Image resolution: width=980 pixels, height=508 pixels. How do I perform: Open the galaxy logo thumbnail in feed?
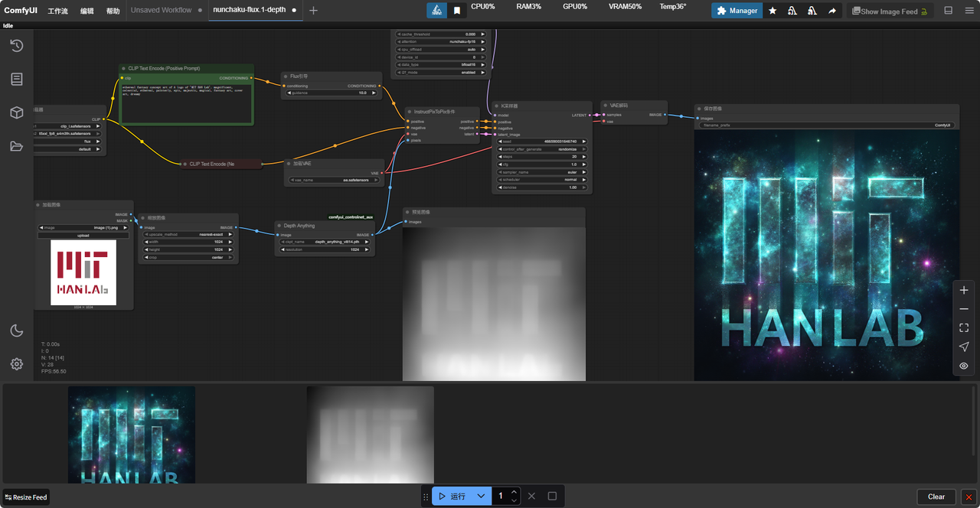click(132, 435)
